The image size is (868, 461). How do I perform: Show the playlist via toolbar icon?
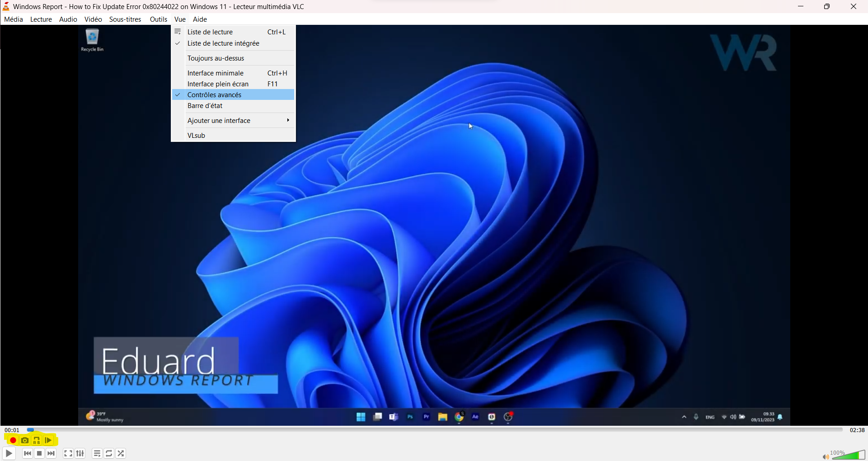pyautogui.click(x=97, y=453)
